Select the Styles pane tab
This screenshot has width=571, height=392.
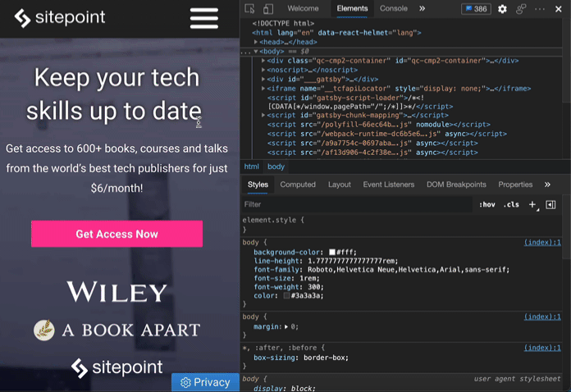click(258, 185)
